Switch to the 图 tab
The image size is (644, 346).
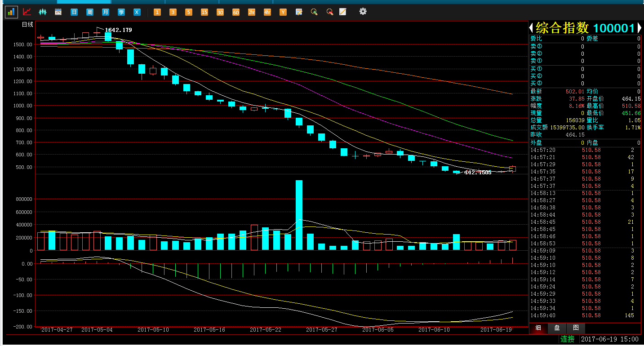click(x=576, y=328)
